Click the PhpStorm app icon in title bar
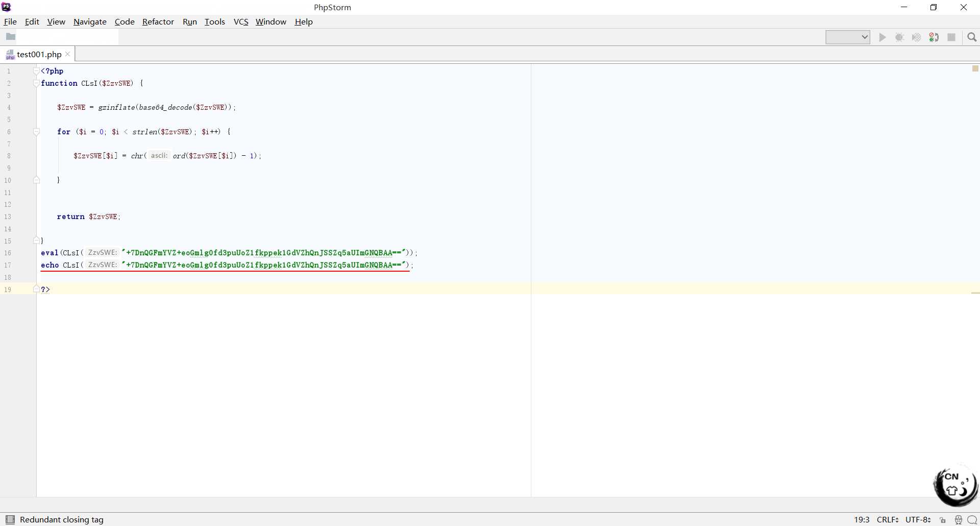Viewport: 980px width, 526px height. pyautogui.click(x=6, y=7)
